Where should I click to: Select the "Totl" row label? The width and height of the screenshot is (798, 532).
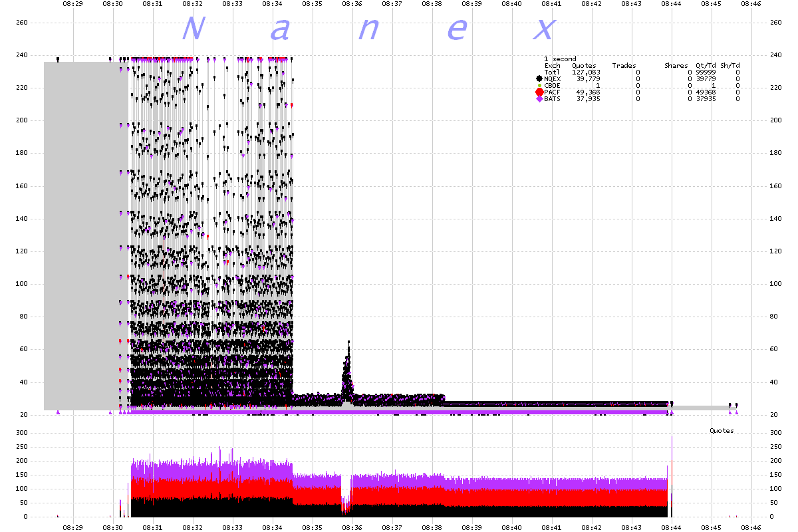coord(552,72)
